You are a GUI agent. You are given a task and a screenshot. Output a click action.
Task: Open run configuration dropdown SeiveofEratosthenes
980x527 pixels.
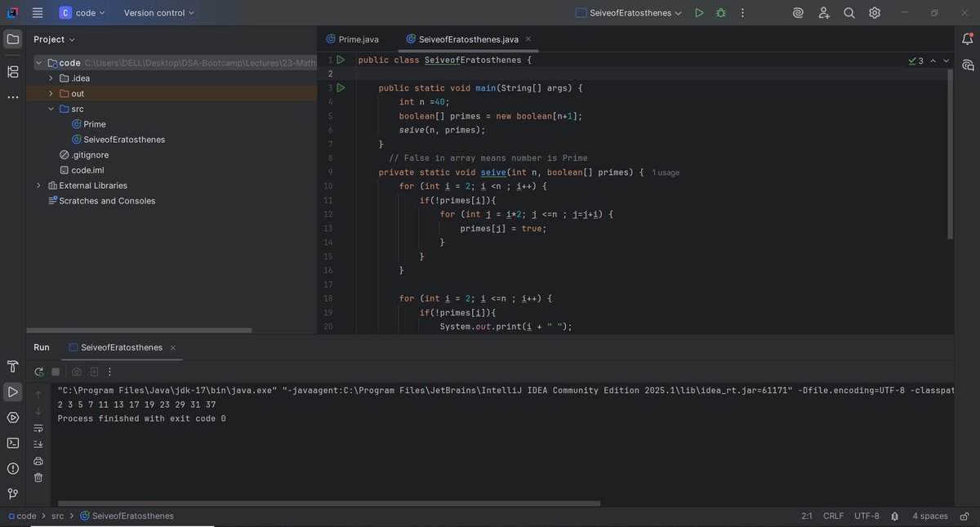point(629,13)
